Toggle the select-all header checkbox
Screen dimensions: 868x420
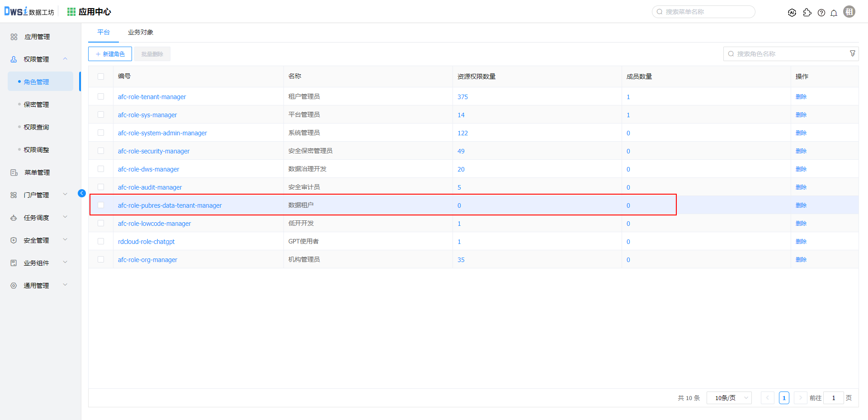click(101, 76)
